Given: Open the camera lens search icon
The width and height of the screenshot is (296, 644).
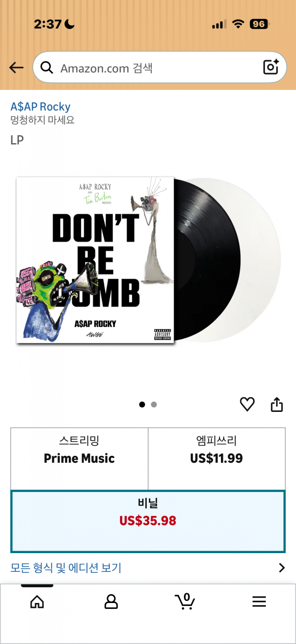Looking at the screenshot, I should pos(271,67).
